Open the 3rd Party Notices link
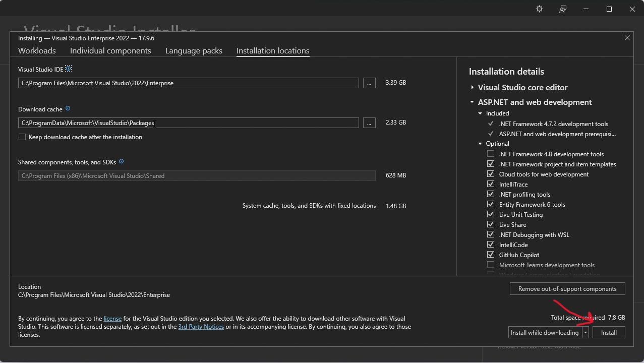644x363 pixels. [201, 327]
